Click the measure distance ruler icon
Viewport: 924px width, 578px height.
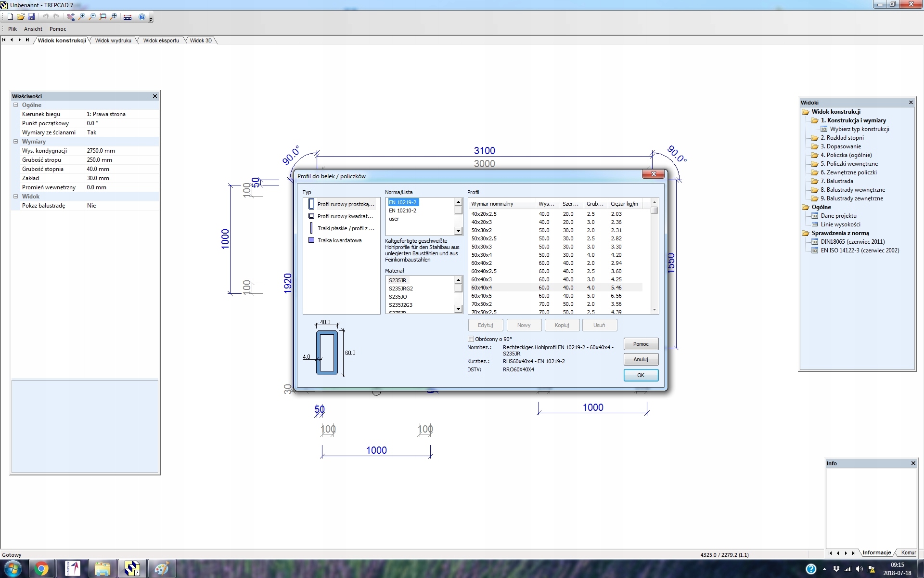128,17
